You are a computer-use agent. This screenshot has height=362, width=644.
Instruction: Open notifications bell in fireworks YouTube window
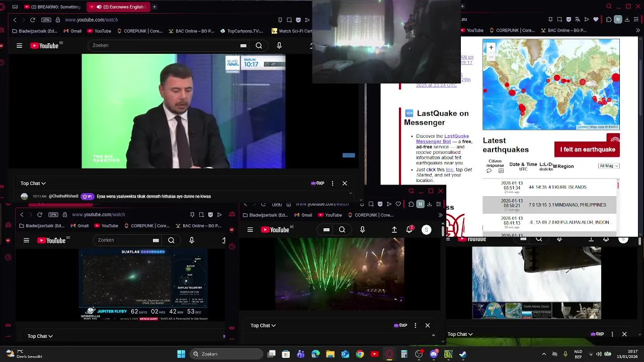(x=410, y=229)
